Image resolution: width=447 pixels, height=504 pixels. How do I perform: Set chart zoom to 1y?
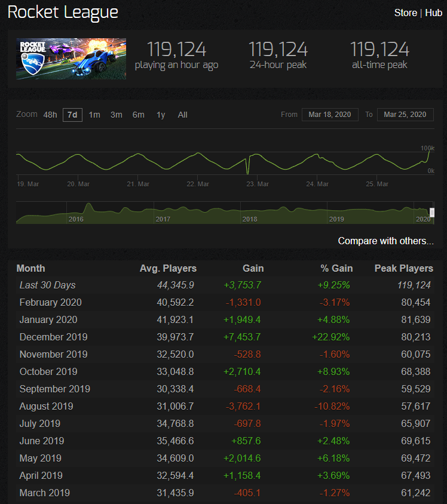[161, 115]
